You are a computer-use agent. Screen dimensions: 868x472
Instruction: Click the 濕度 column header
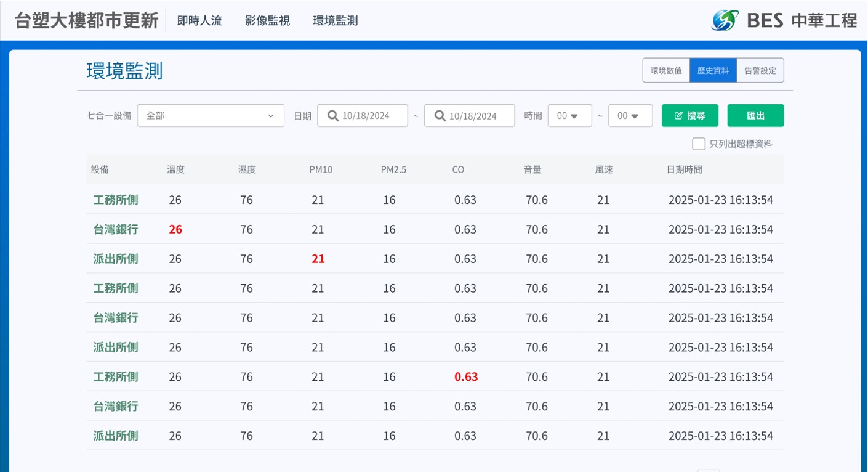[x=247, y=169]
